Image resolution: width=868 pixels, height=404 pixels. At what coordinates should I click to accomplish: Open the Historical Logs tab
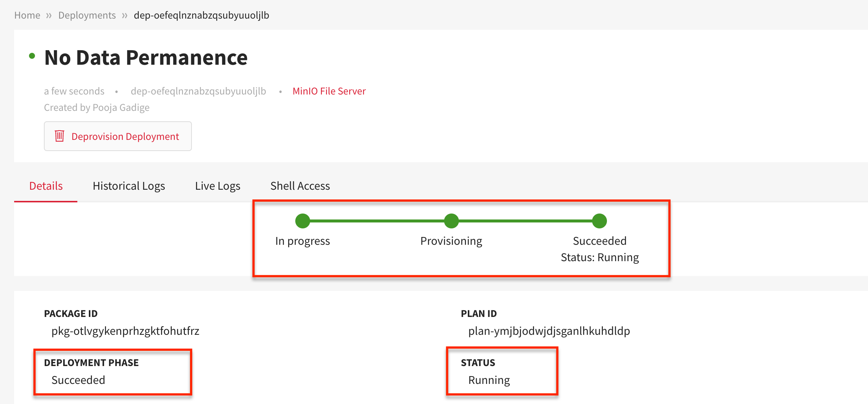point(129,186)
